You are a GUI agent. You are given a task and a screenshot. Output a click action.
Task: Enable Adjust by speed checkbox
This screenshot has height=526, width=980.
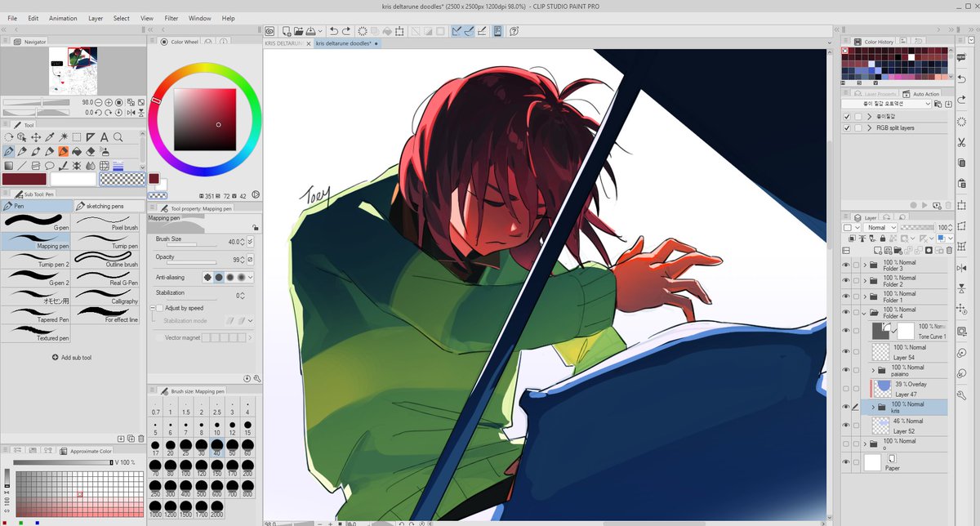[159, 308]
